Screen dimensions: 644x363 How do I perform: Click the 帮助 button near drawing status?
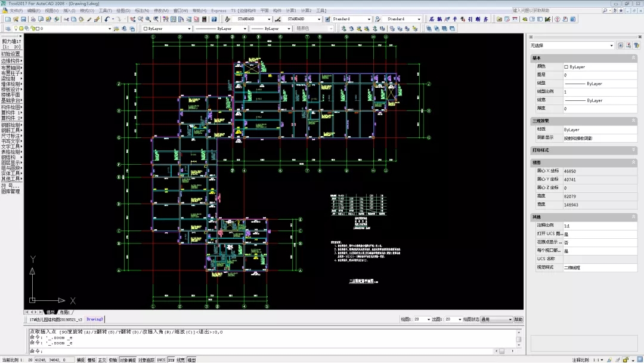pyautogui.click(x=518, y=319)
